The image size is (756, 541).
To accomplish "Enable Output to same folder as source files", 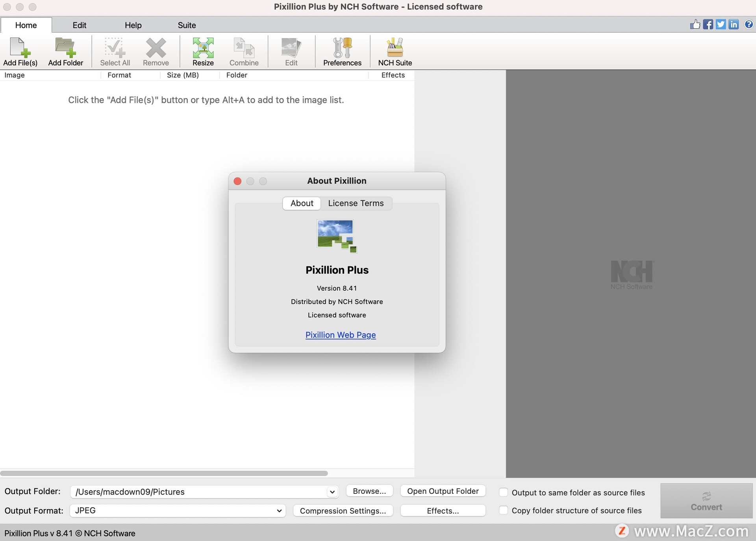I will click(503, 492).
